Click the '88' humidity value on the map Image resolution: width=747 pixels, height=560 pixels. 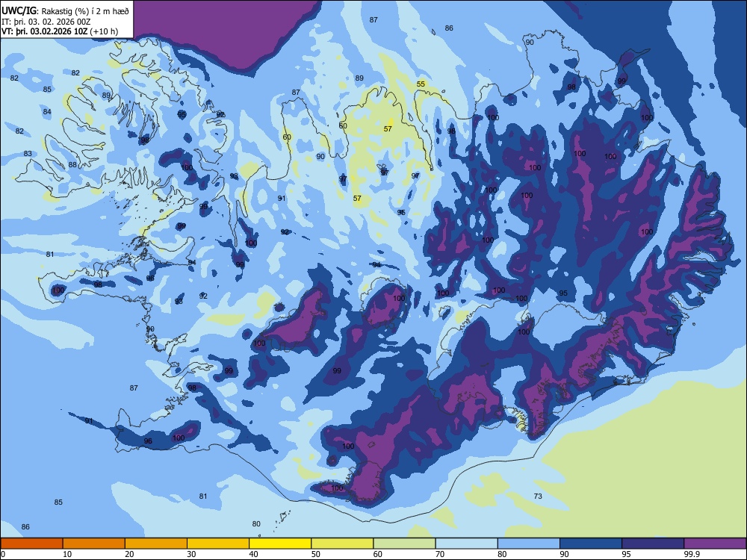(72, 165)
